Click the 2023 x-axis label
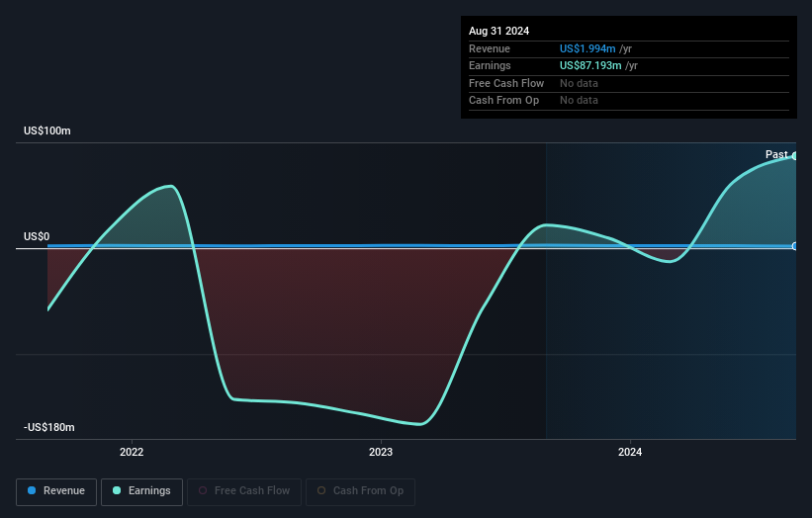This screenshot has width=812, height=518. pyautogui.click(x=381, y=453)
